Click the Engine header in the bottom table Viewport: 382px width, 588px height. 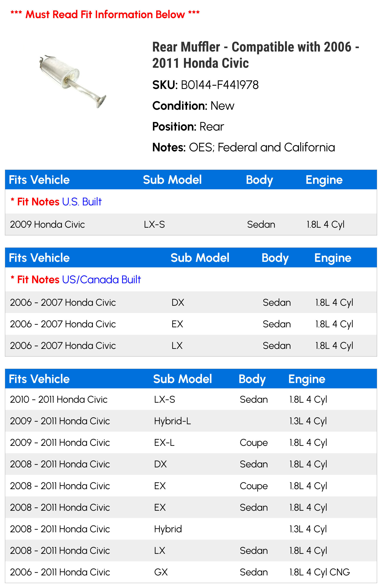307,379
